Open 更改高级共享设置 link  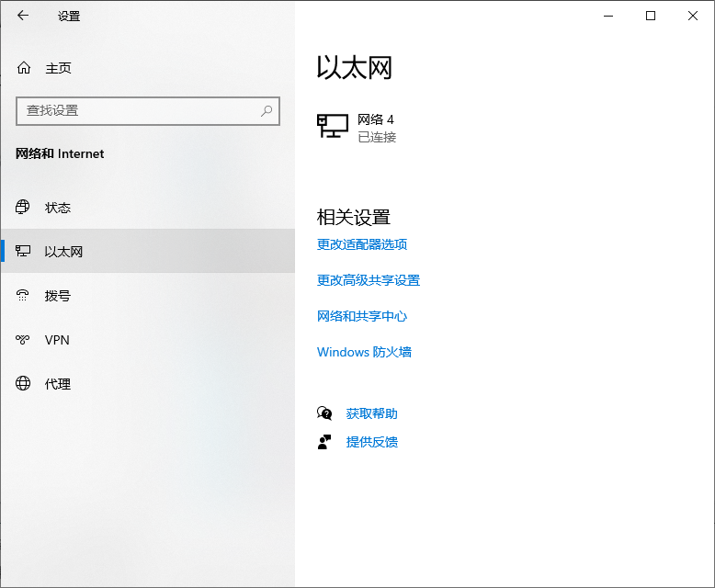pyautogui.click(x=369, y=280)
